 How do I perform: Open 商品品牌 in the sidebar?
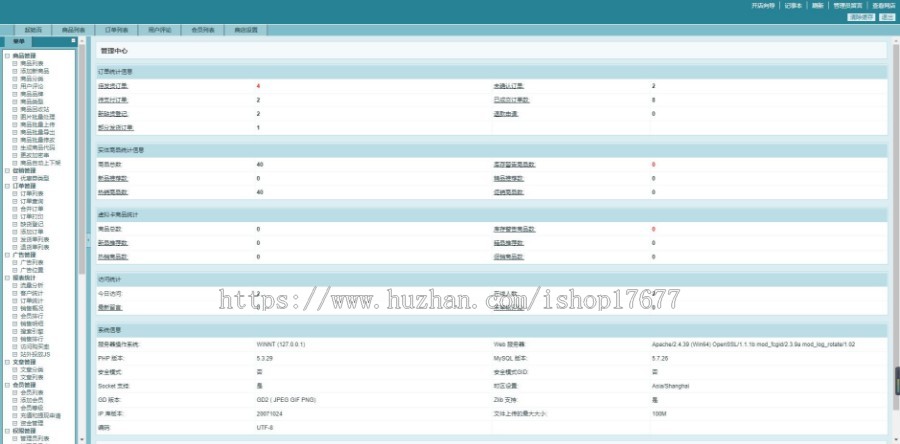pyautogui.click(x=32, y=94)
